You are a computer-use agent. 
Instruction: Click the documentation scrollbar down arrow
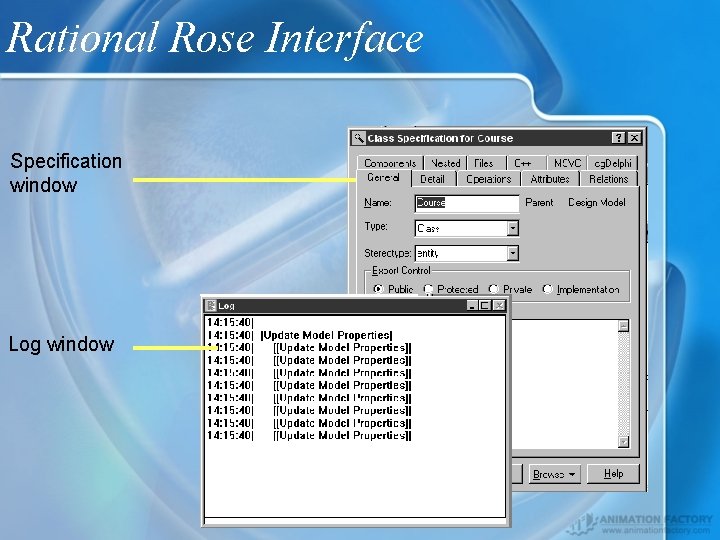623,442
